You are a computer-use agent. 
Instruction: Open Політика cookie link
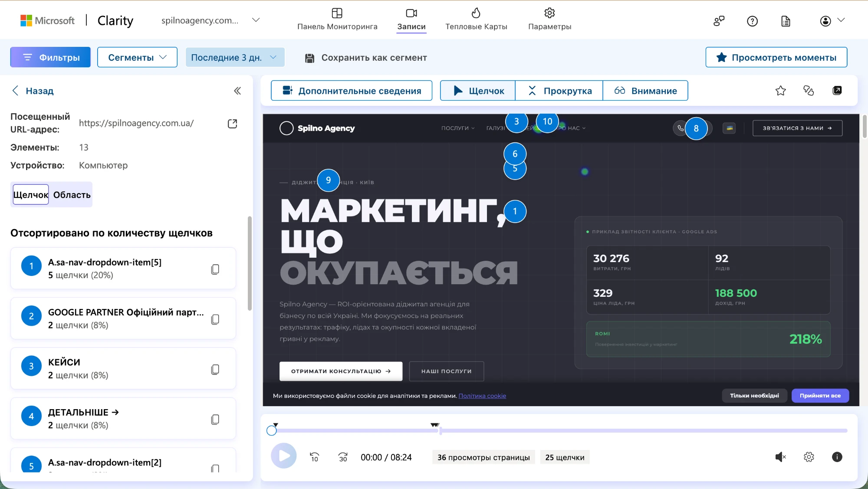[482, 396]
